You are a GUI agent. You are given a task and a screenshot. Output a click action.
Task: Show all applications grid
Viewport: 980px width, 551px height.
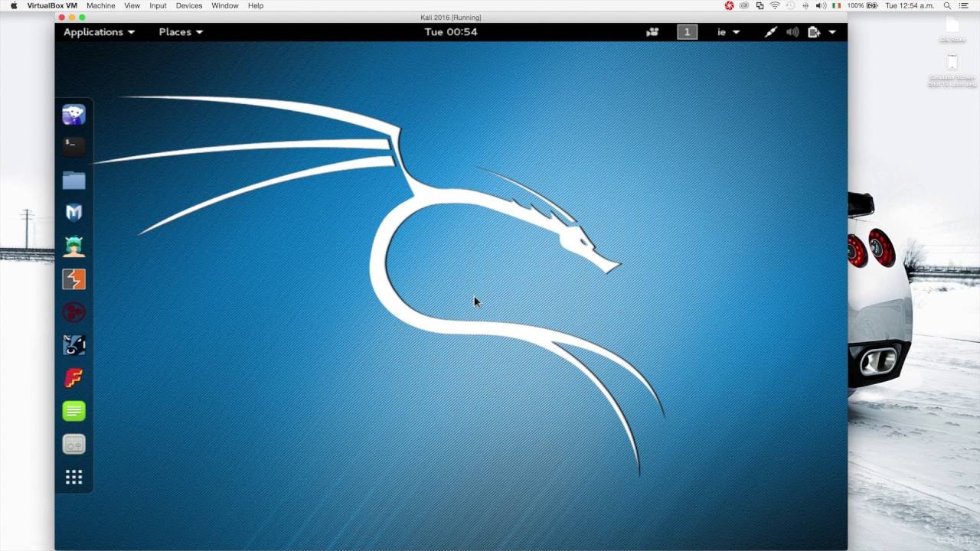(x=73, y=478)
